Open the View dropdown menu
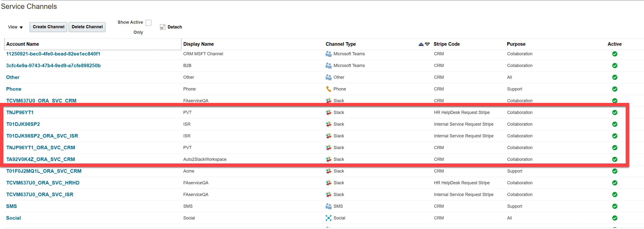 click(x=16, y=27)
